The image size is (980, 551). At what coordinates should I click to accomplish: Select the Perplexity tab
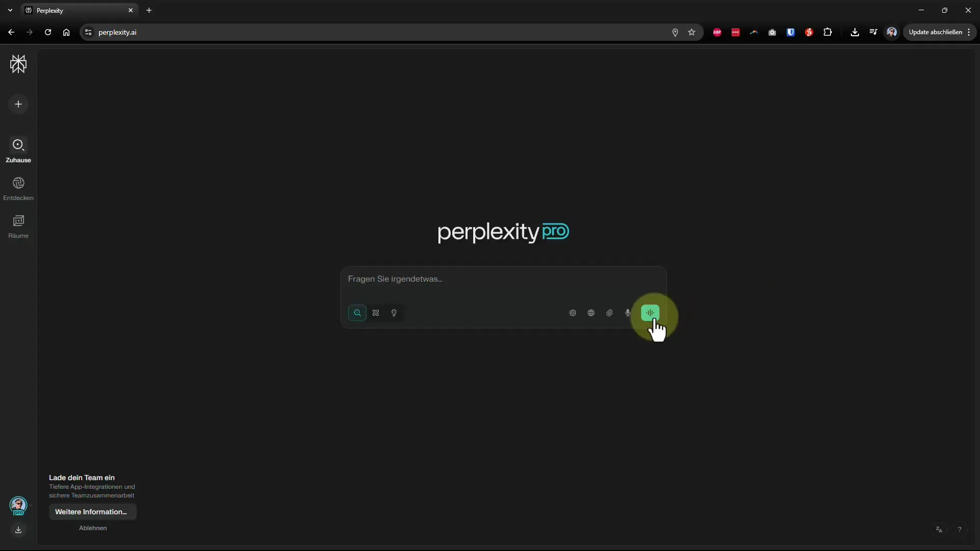[x=80, y=10]
